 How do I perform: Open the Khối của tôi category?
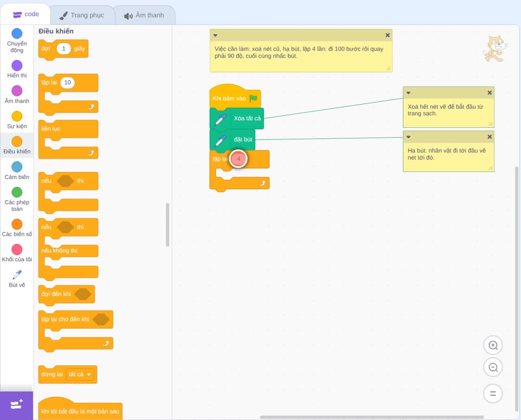tap(17, 253)
